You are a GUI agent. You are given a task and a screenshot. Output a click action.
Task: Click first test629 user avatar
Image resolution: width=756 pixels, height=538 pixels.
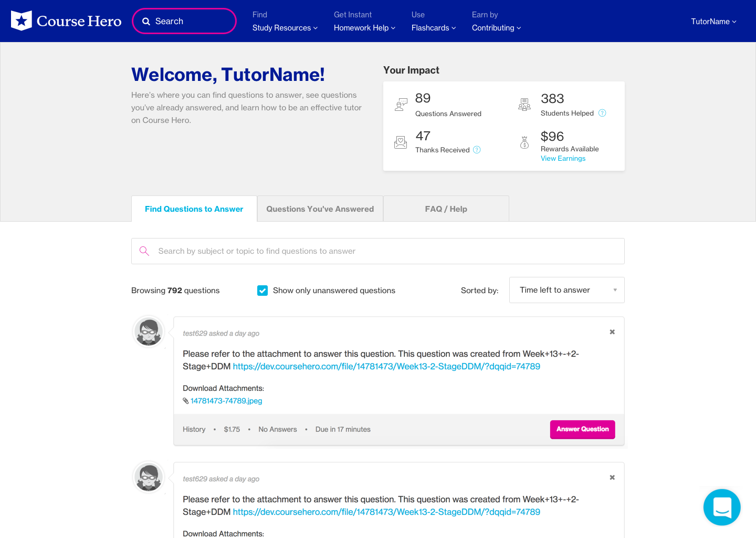click(x=149, y=332)
